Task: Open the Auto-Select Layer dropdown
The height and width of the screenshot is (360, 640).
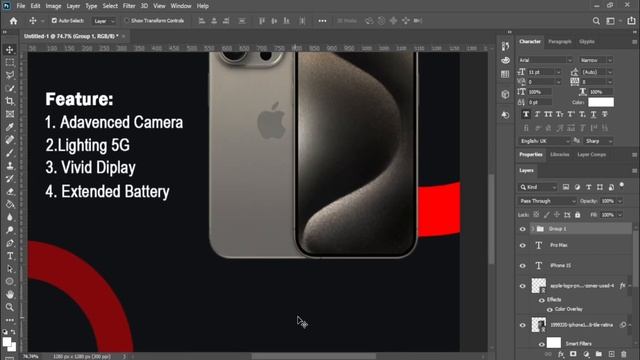Action: [104, 21]
